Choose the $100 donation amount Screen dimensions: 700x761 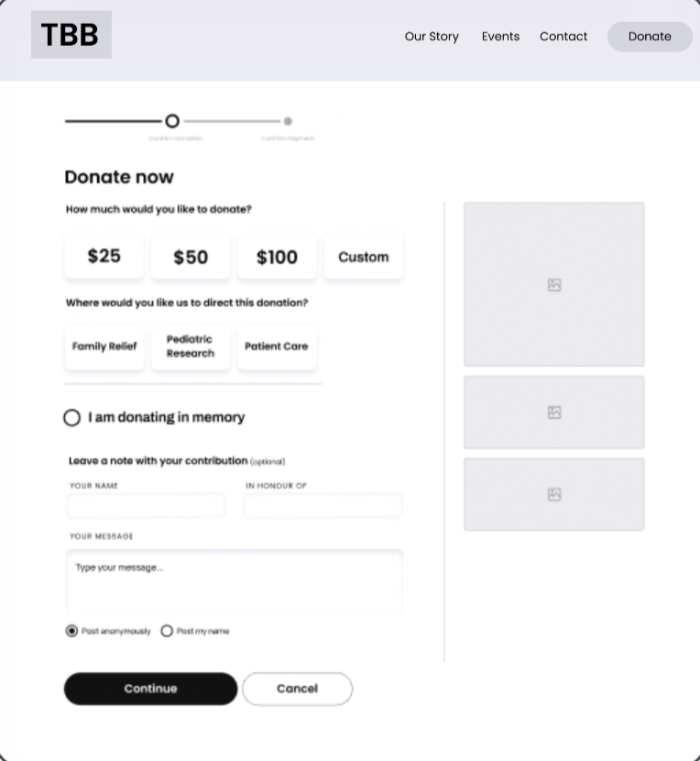tap(277, 257)
